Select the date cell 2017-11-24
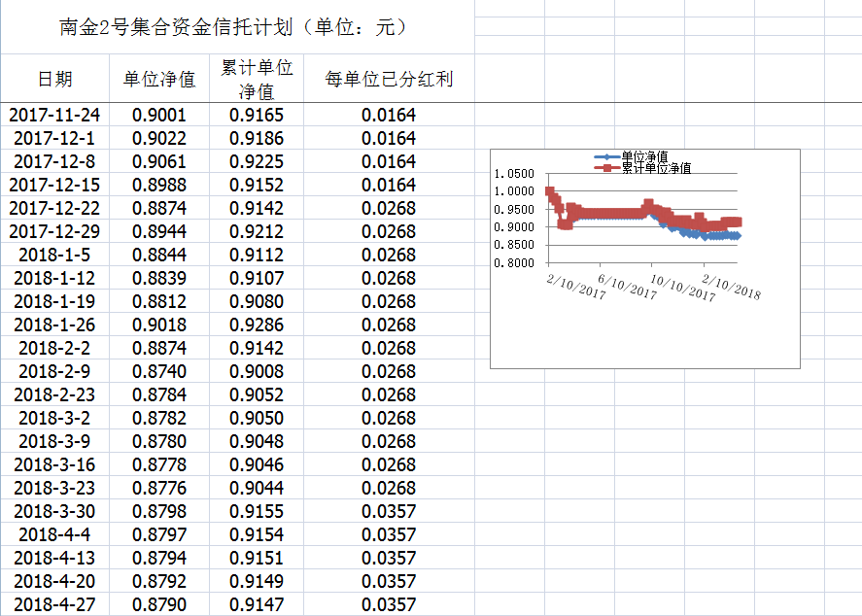The height and width of the screenshot is (616, 862). 54,115
